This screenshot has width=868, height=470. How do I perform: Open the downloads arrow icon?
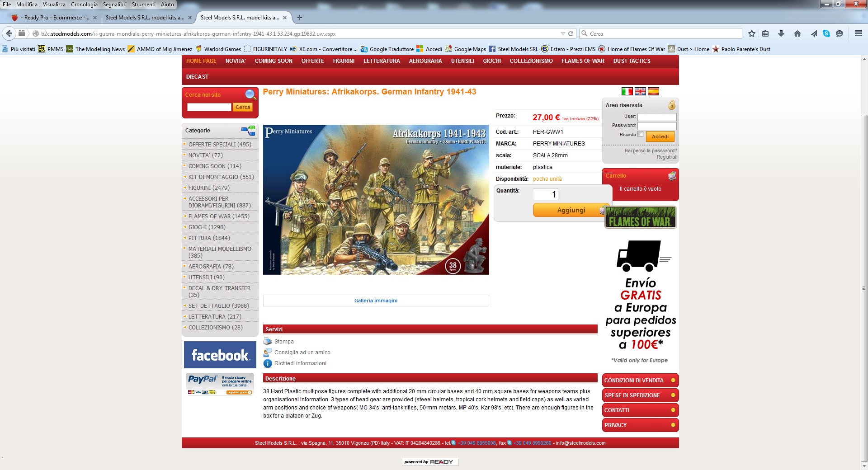click(781, 33)
